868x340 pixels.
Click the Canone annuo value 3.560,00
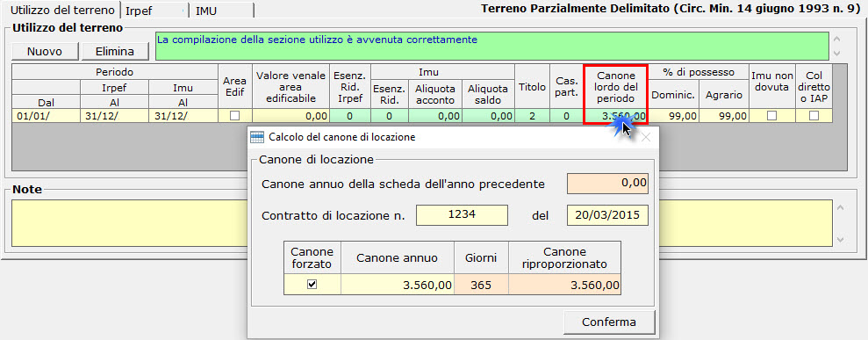(x=398, y=285)
